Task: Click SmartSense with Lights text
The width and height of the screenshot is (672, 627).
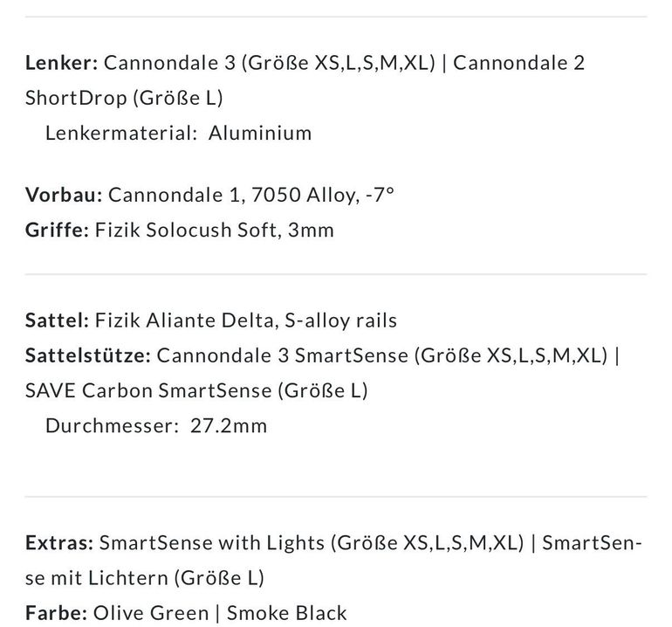Action: [212, 543]
